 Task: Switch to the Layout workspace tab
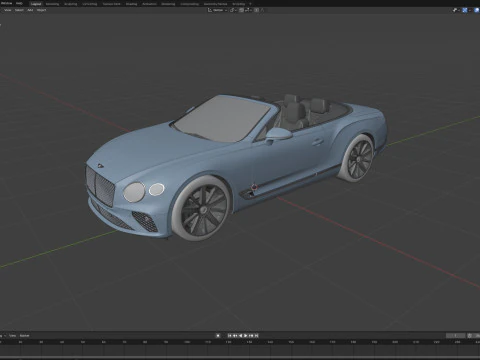[x=36, y=4]
